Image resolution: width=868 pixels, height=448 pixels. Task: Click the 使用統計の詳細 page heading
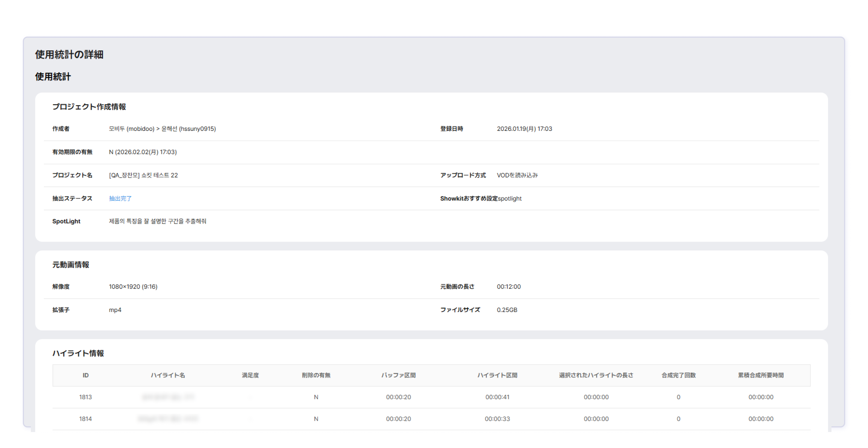[x=69, y=55]
